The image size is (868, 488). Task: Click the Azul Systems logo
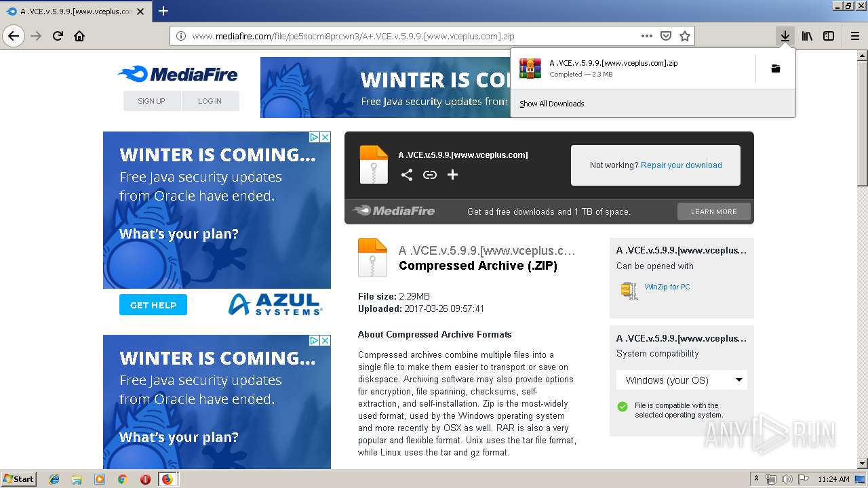(275, 304)
